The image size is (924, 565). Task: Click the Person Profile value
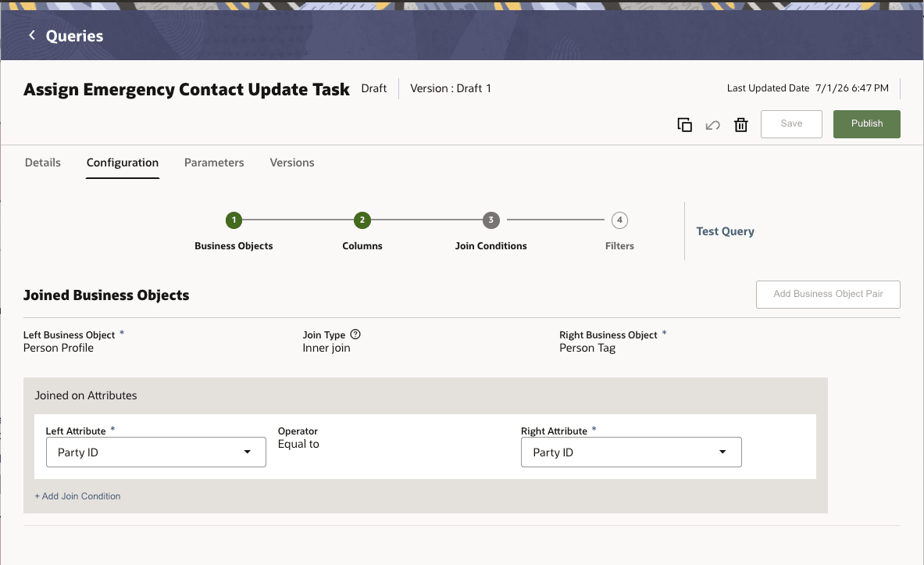(x=59, y=348)
